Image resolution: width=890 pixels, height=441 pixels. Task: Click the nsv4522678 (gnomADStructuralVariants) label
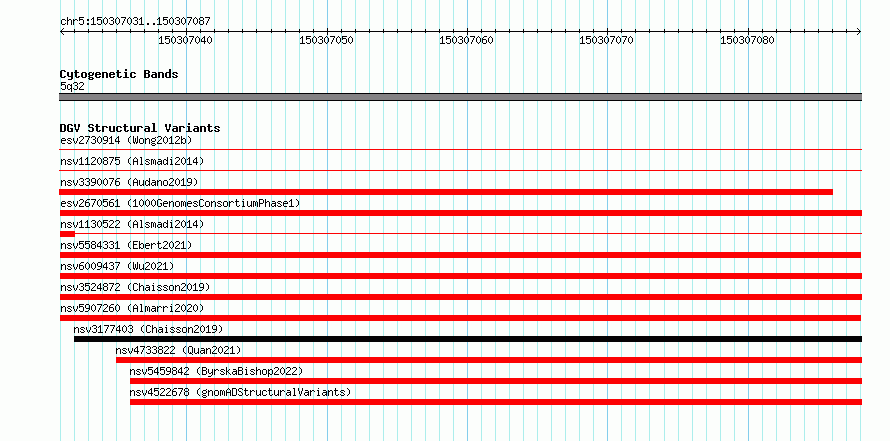pos(240,392)
